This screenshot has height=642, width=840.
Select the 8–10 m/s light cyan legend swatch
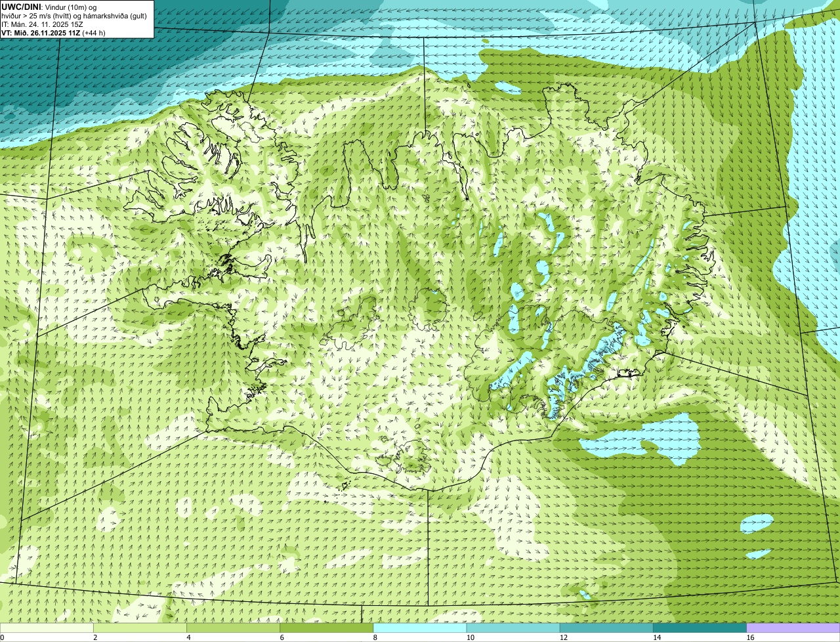[x=420, y=628]
